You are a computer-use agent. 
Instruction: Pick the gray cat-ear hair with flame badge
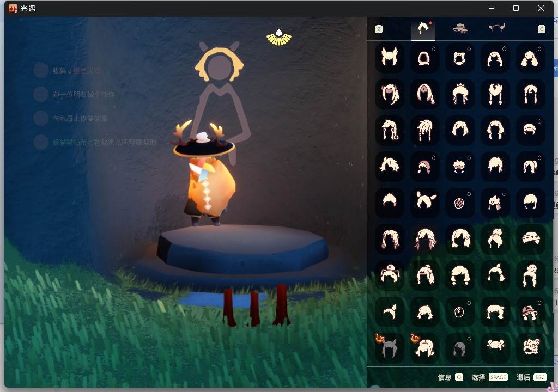(x=389, y=347)
